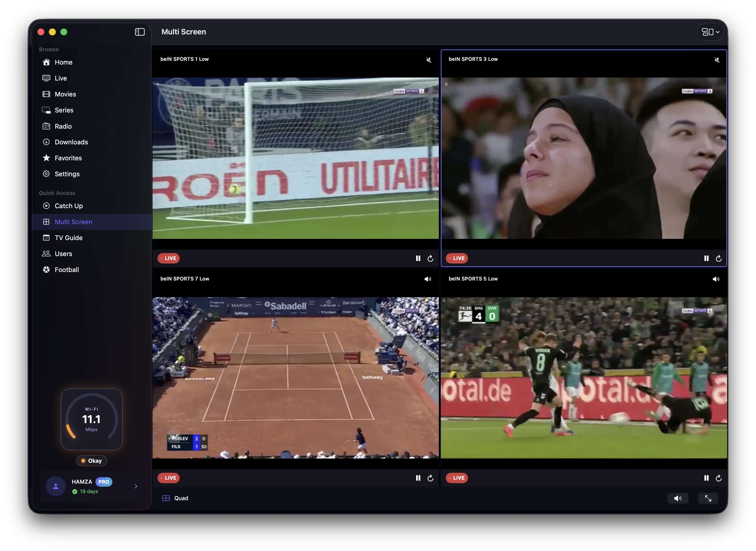Open the layout selector dropdown
Screen dimensions: 756x551
[710, 32]
